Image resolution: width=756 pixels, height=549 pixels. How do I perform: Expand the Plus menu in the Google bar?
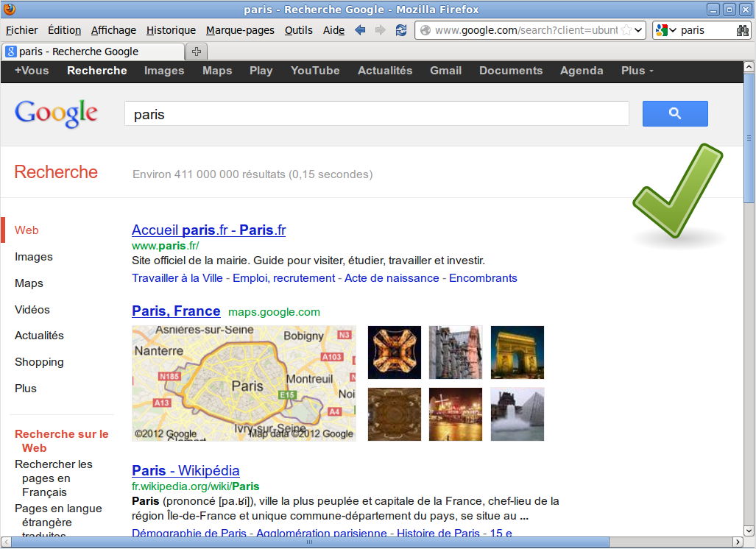637,71
